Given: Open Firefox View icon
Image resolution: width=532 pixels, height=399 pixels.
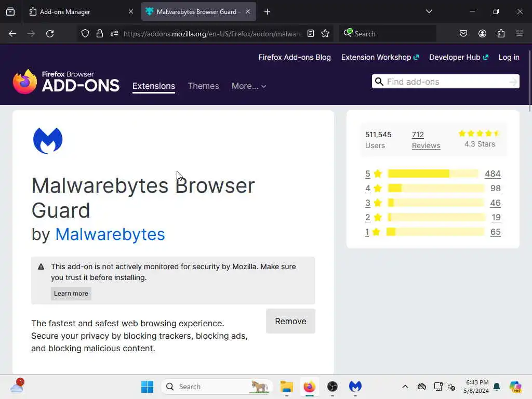Looking at the screenshot, I should 10,11.
